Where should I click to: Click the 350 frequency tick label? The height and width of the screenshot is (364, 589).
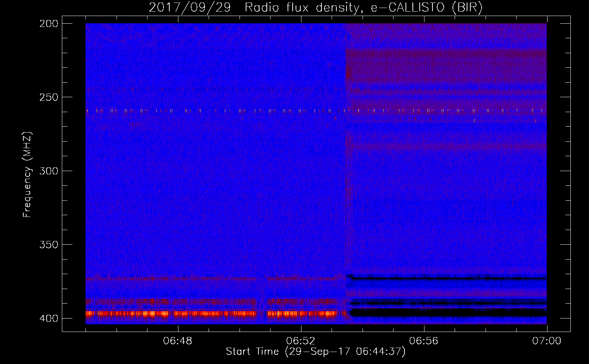click(49, 245)
